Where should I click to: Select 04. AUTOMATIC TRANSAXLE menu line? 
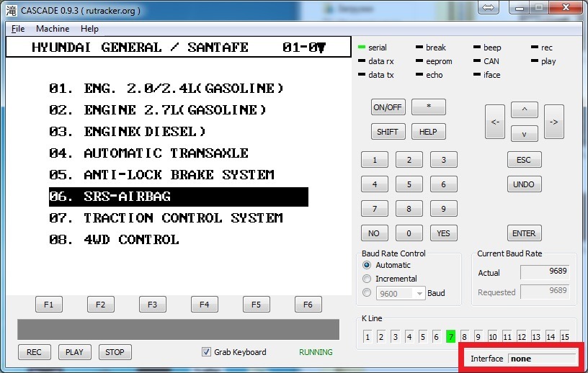[x=148, y=153]
